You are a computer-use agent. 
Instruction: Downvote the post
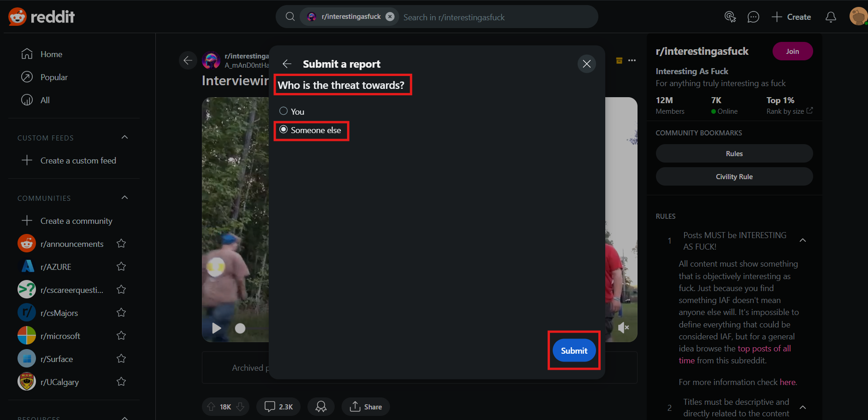[x=240, y=407]
